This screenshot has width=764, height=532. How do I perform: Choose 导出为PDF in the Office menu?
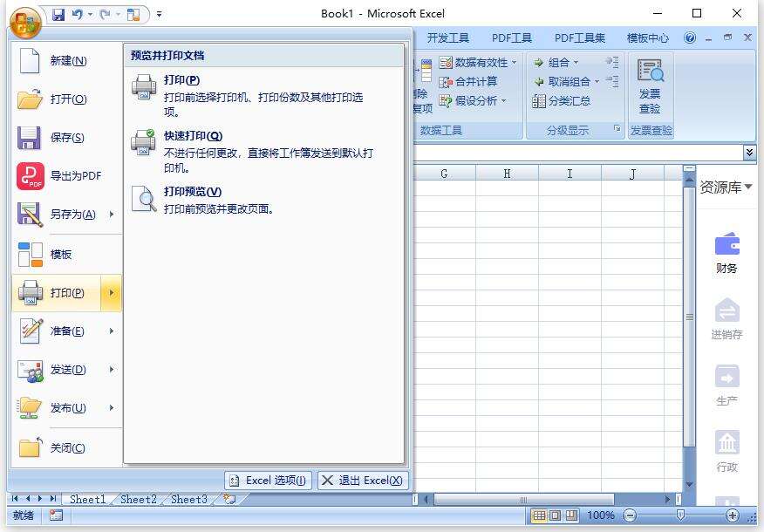point(67,176)
